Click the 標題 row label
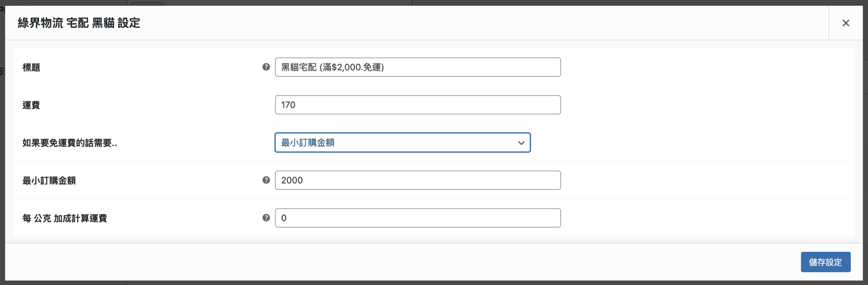 (31, 68)
